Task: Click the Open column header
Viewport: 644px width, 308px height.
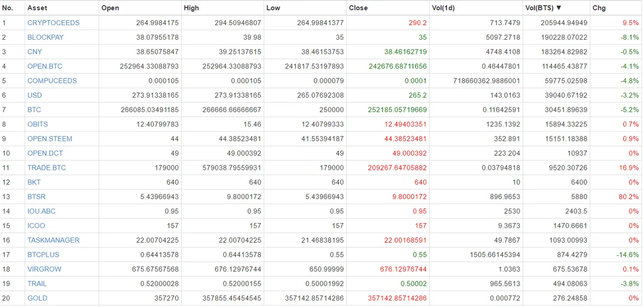Action: click(x=110, y=8)
